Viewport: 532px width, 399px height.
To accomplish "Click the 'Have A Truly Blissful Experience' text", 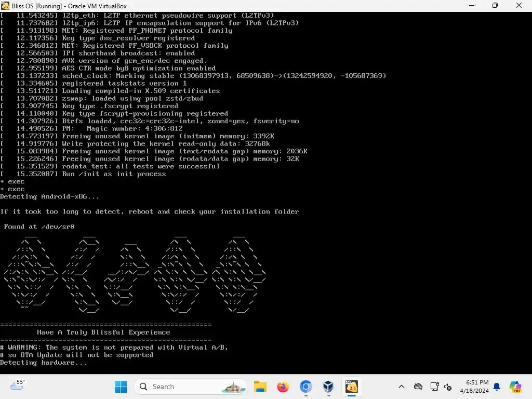I will click(103, 332).
